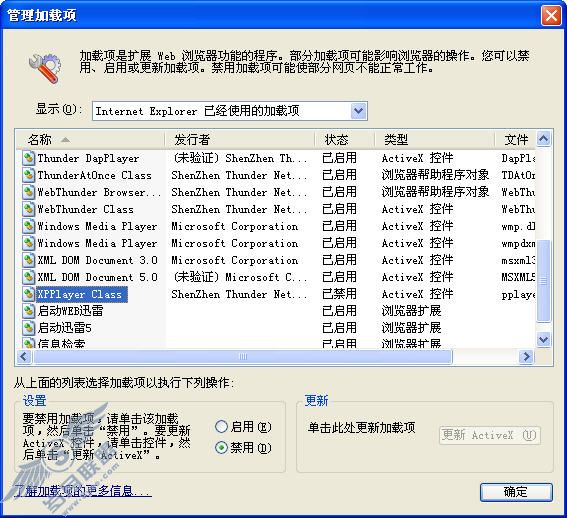Sort the list by 文件 column
Viewport: 567px width, 518px height.
click(515, 140)
